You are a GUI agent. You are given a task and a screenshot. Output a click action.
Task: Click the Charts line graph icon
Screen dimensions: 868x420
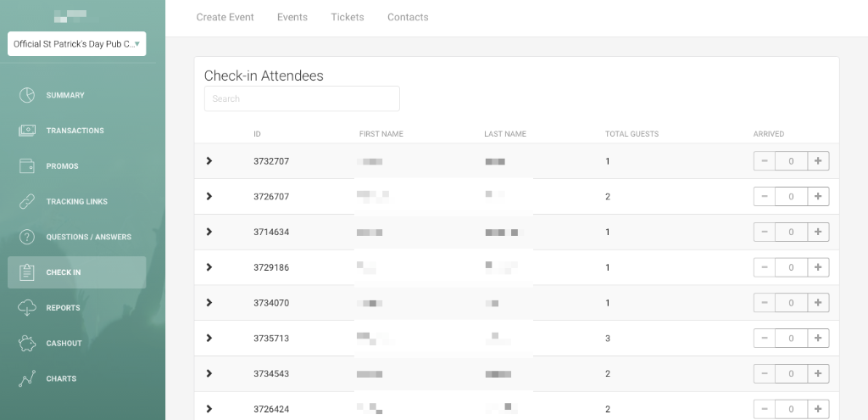point(27,379)
